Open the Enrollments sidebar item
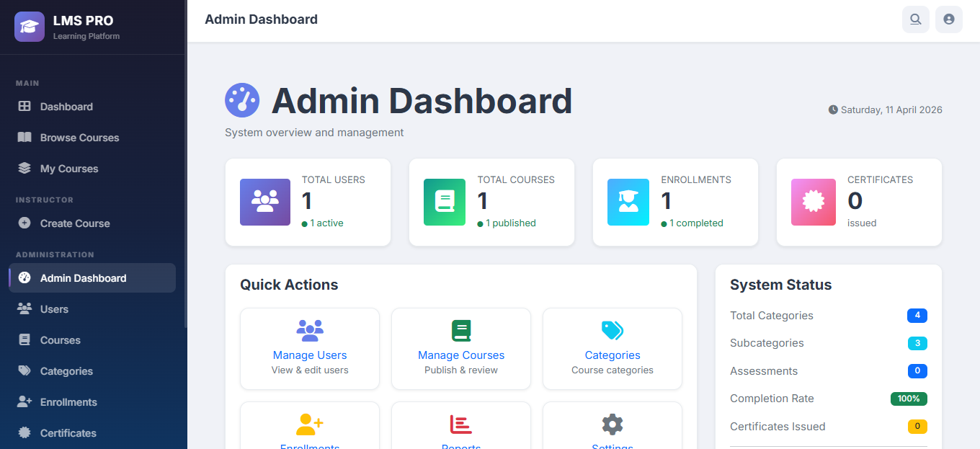The height and width of the screenshot is (449, 980). coord(92,402)
